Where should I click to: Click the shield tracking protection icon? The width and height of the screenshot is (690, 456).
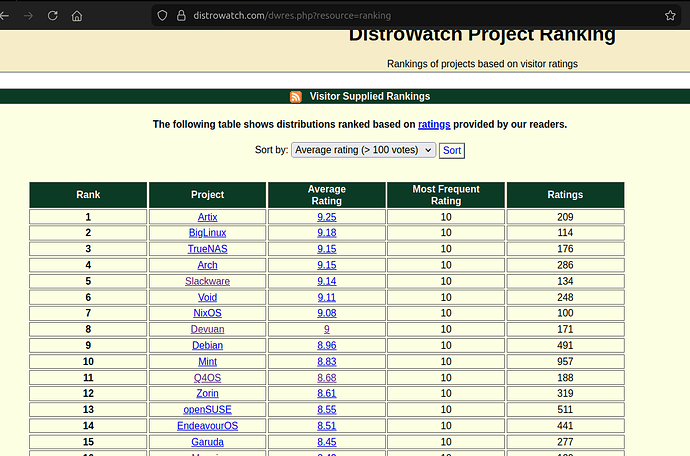pyautogui.click(x=161, y=16)
